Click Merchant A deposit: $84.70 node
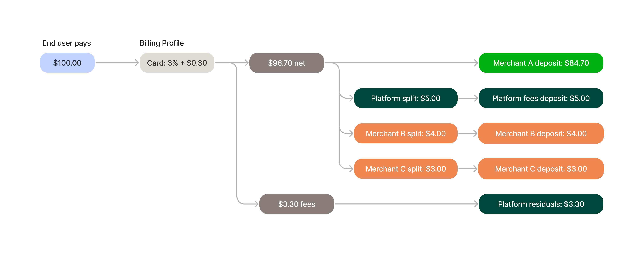 tap(541, 63)
